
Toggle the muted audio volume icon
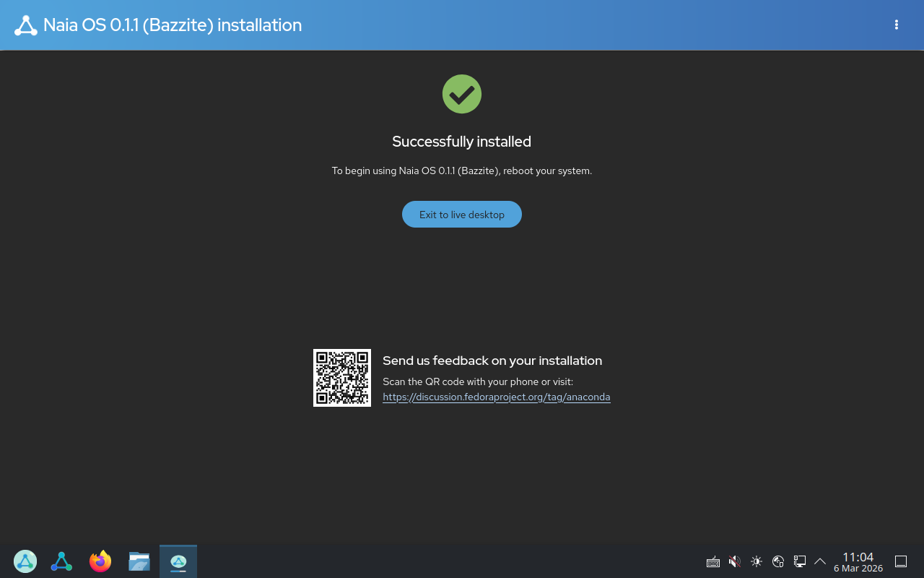735,561
